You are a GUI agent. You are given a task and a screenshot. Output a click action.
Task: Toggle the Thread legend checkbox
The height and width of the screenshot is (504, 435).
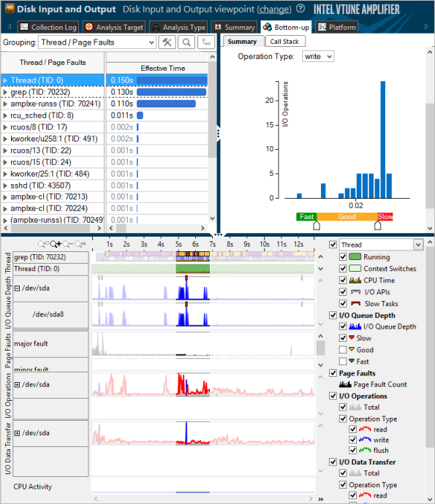point(333,245)
